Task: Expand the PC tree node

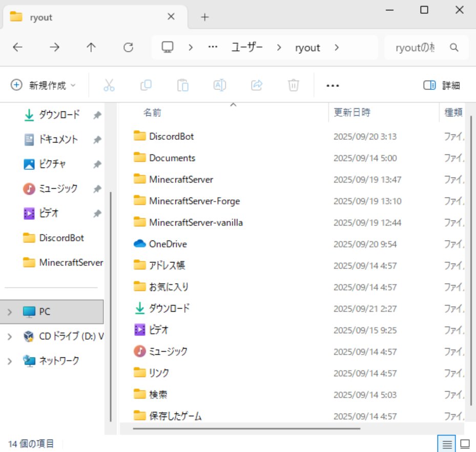Action: 10,312
